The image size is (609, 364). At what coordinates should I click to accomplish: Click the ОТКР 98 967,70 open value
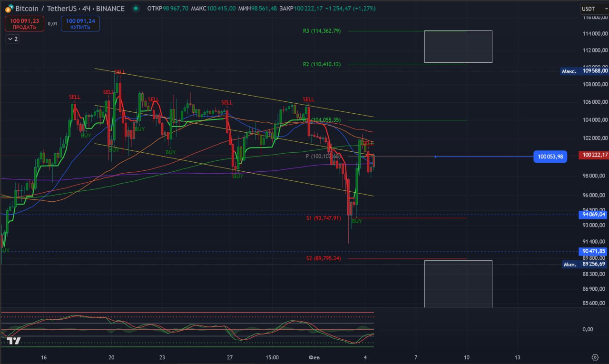pos(167,9)
